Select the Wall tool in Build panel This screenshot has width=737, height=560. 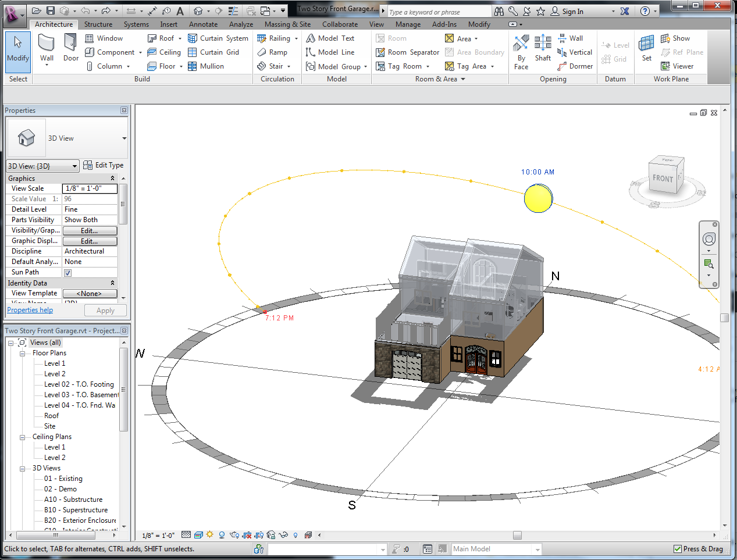point(47,48)
